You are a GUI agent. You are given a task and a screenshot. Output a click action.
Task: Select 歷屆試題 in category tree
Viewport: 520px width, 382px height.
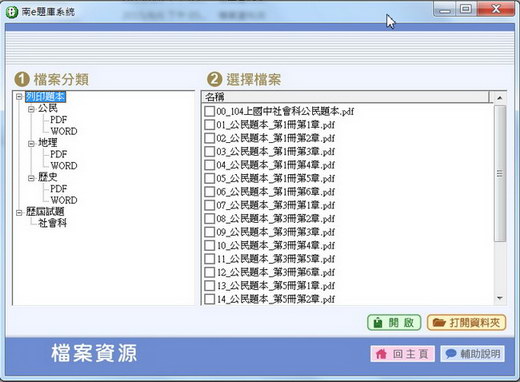[x=45, y=212]
